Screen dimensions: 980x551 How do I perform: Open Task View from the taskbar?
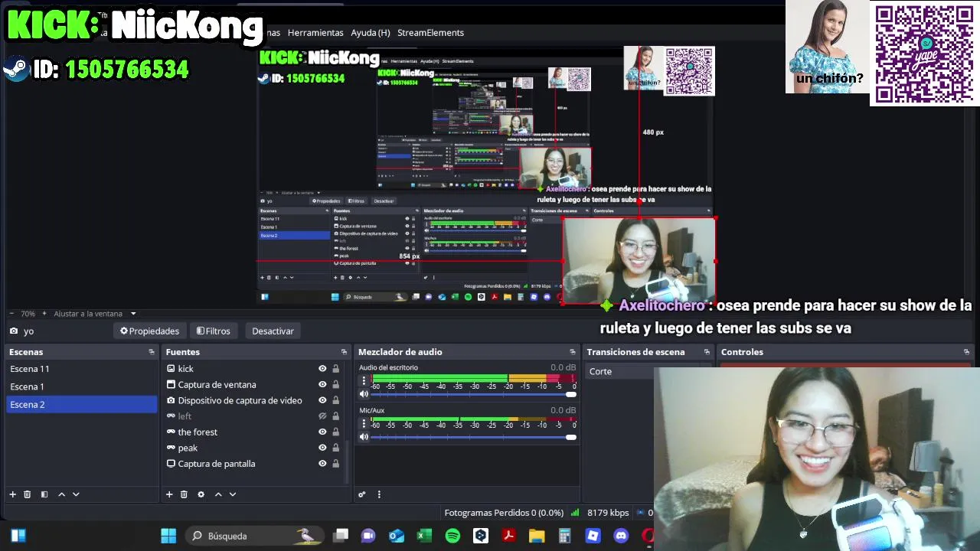(x=341, y=536)
